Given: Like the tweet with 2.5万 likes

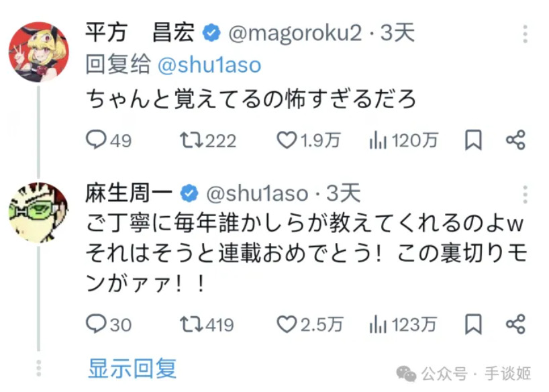Looking at the screenshot, I should click(x=287, y=324).
